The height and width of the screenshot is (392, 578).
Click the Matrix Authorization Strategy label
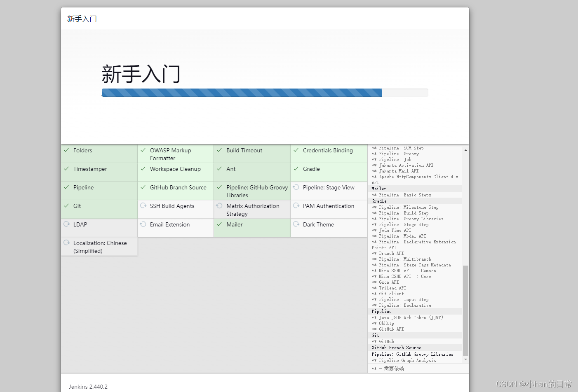point(253,210)
